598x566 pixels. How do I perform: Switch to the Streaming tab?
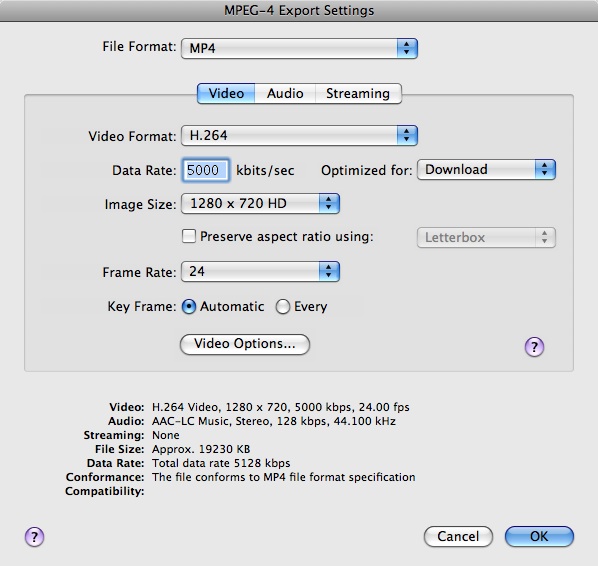[x=358, y=93]
